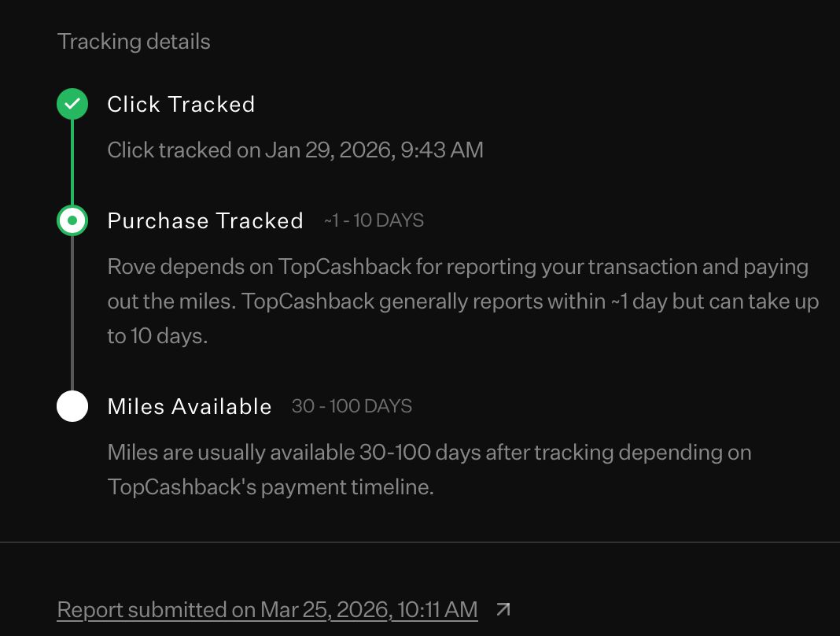Click the green checkmark on Click Tracked
Viewport: 840px width, 636px height.
72,103
